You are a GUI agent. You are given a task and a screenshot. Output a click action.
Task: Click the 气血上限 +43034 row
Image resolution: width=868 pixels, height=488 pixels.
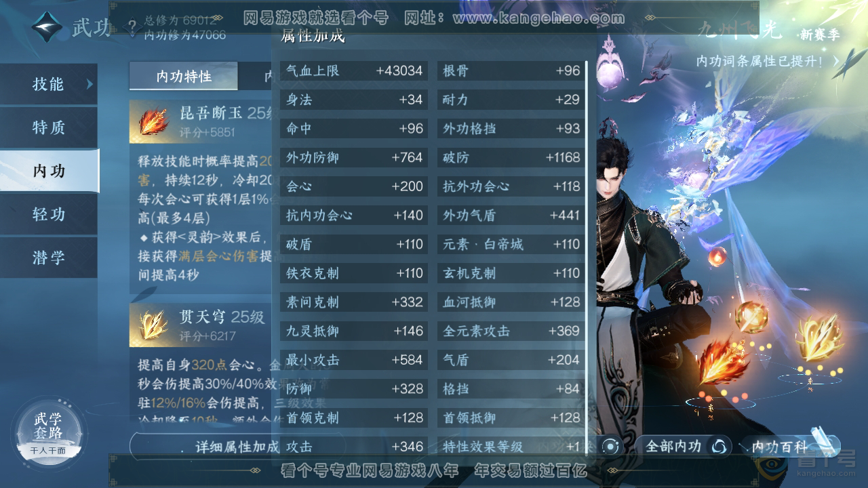pos(354,70)
